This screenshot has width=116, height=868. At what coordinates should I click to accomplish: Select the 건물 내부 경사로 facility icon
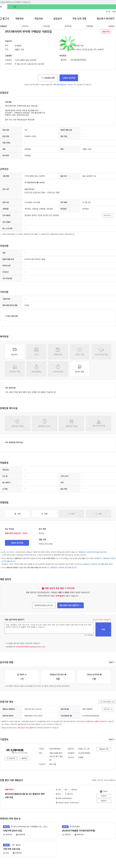coord(98,423)
